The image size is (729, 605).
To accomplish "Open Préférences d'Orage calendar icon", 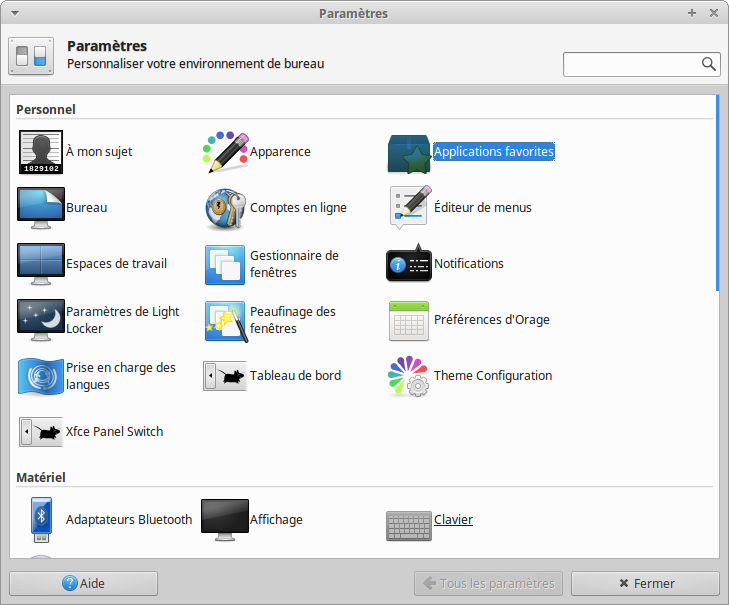I will click(x=409, y=320).
